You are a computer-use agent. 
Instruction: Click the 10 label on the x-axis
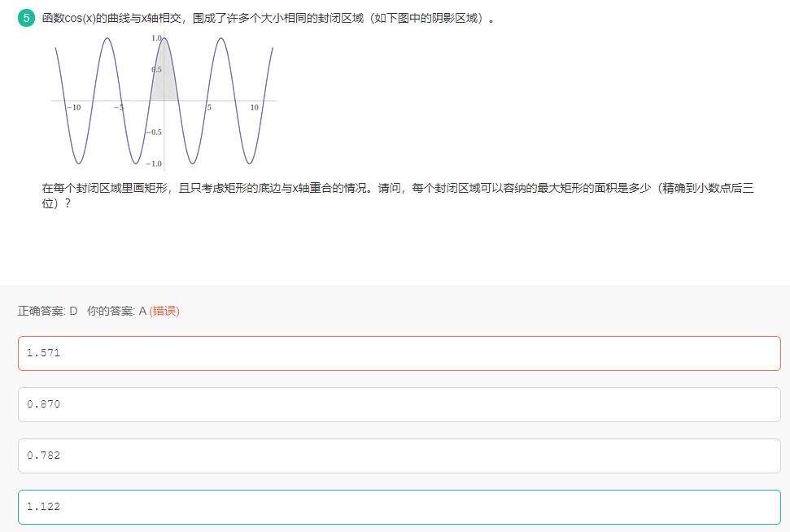[254, 107]
